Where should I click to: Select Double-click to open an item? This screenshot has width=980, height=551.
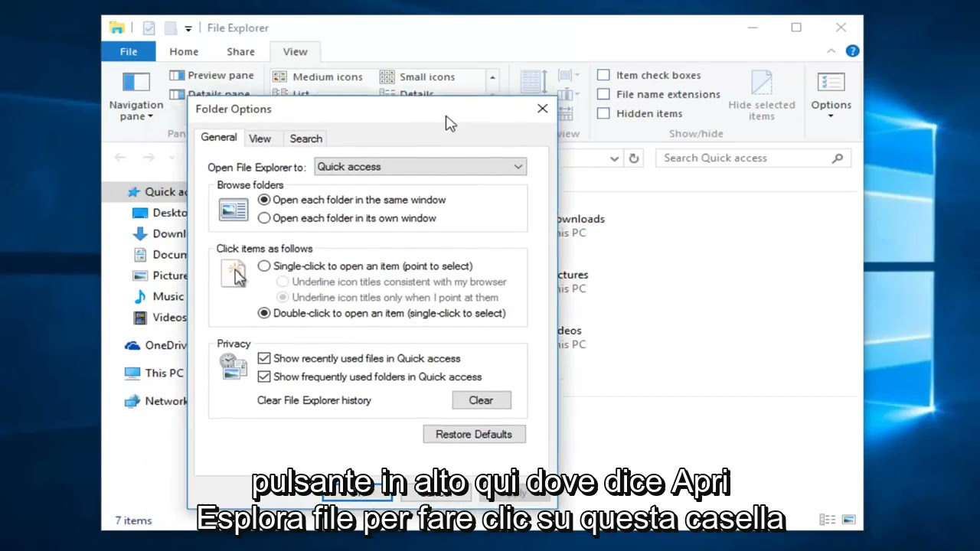[x=264, y=313]
